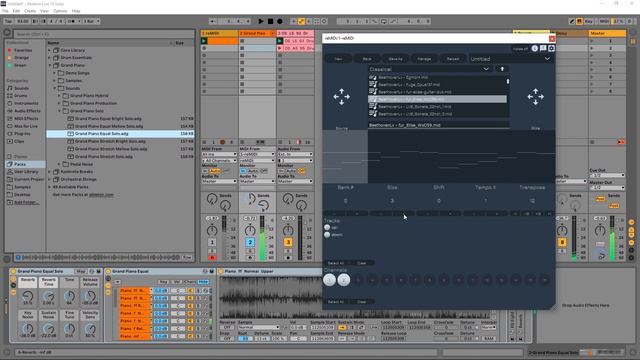Screen dimensions: 640x360
Task: Click the Master track volume fader
Action: pos(612,238)
